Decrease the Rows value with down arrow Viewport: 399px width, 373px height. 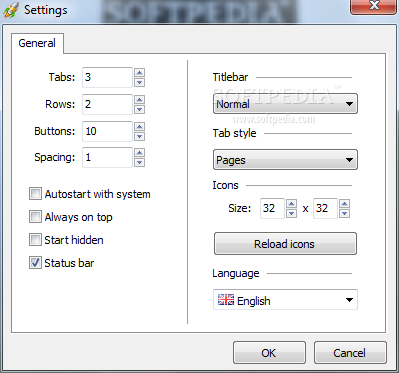coord(139,109)
